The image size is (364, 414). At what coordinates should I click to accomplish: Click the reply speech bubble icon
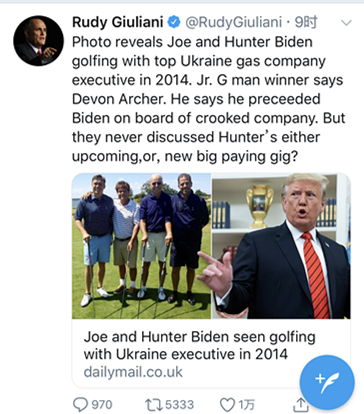coord(80,405)
